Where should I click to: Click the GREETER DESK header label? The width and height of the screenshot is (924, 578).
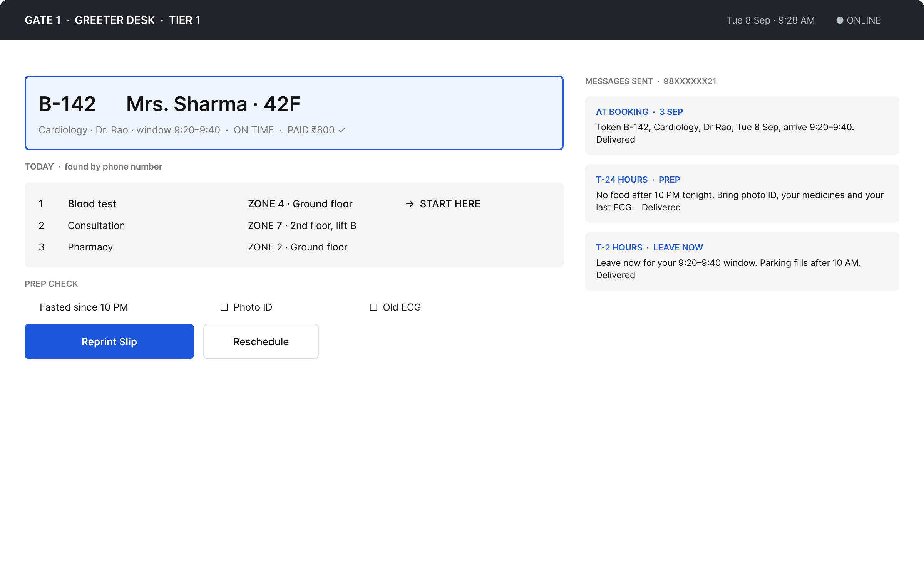115,20
